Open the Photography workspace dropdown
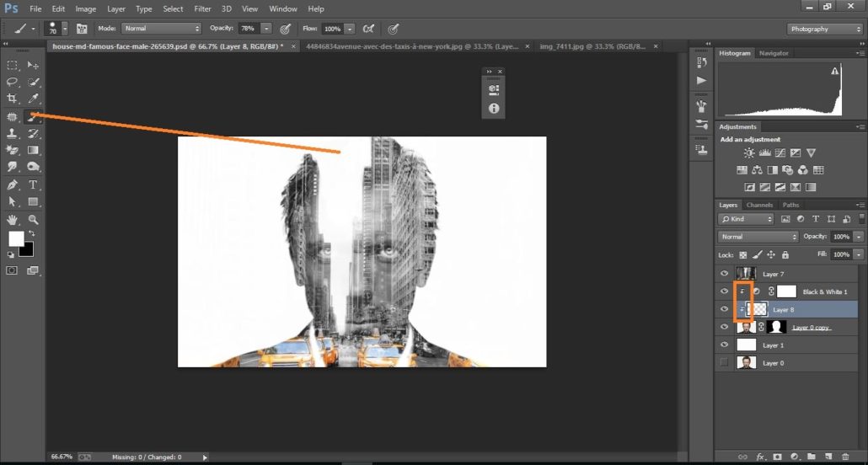The image size is (868, 465). click(x=824, y=29)
